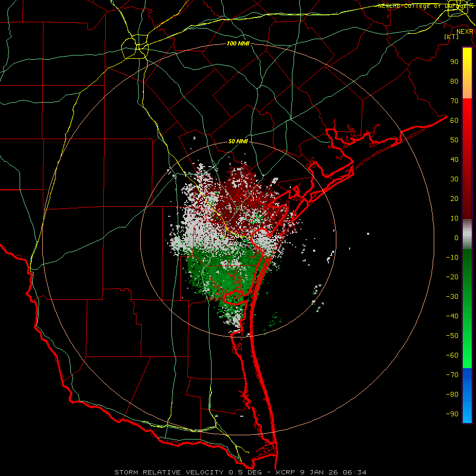Click the 20 knot label on scale
Viewport: 476px width, 476px height.
point(454,199)
